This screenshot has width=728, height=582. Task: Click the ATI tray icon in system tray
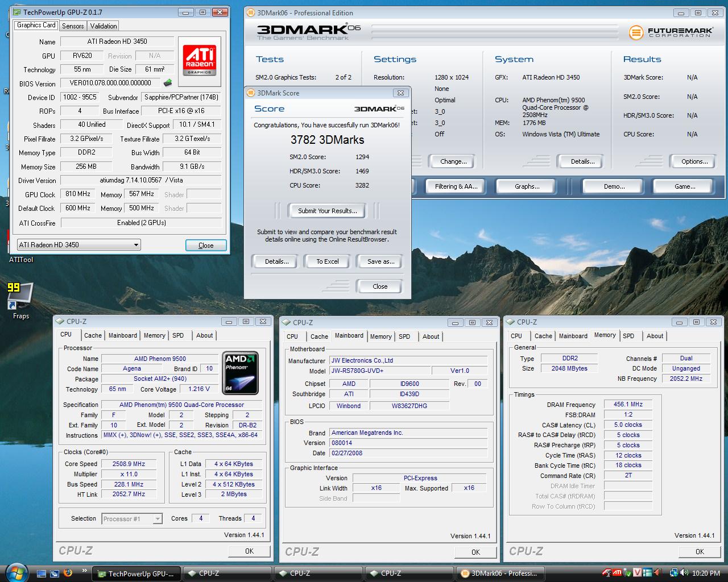pos(617,573)
